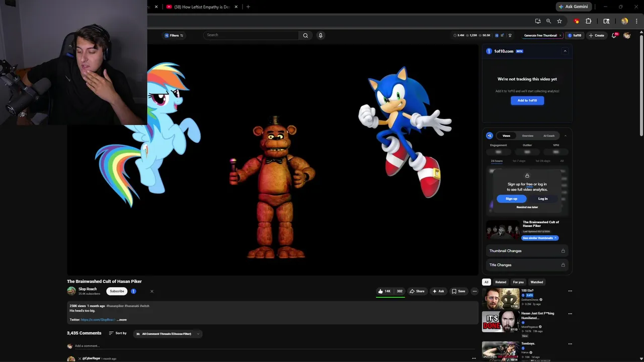The image size is (644, 362).
Task: Open options for '100 Elo?' video
Action: pos(570,291)
